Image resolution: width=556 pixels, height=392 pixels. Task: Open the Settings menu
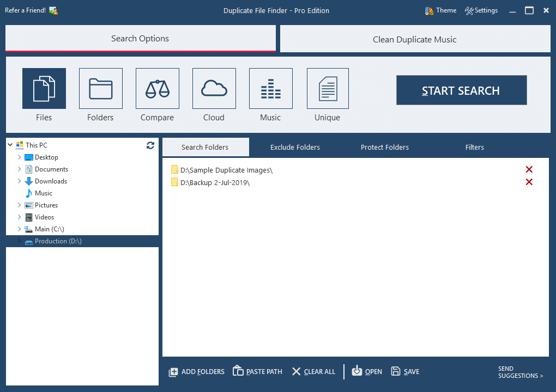click(x=481, y=10)
